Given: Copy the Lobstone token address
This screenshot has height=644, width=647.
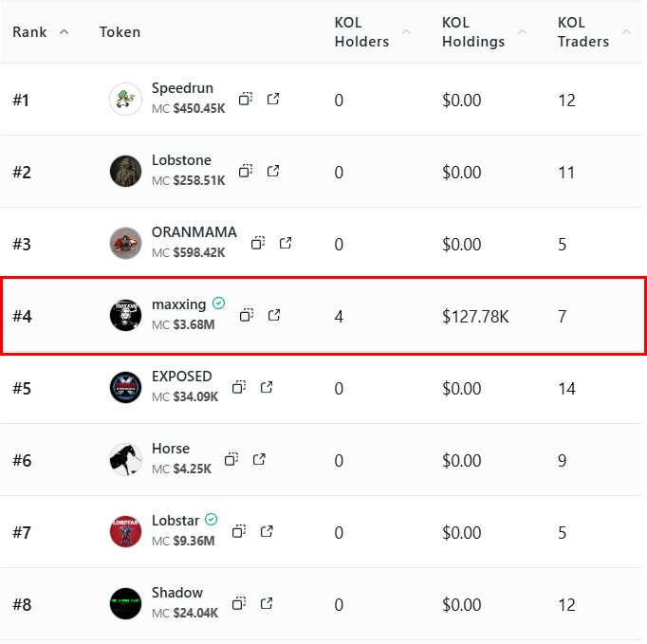Looking at the screenshot, I should tap(245, 171).
